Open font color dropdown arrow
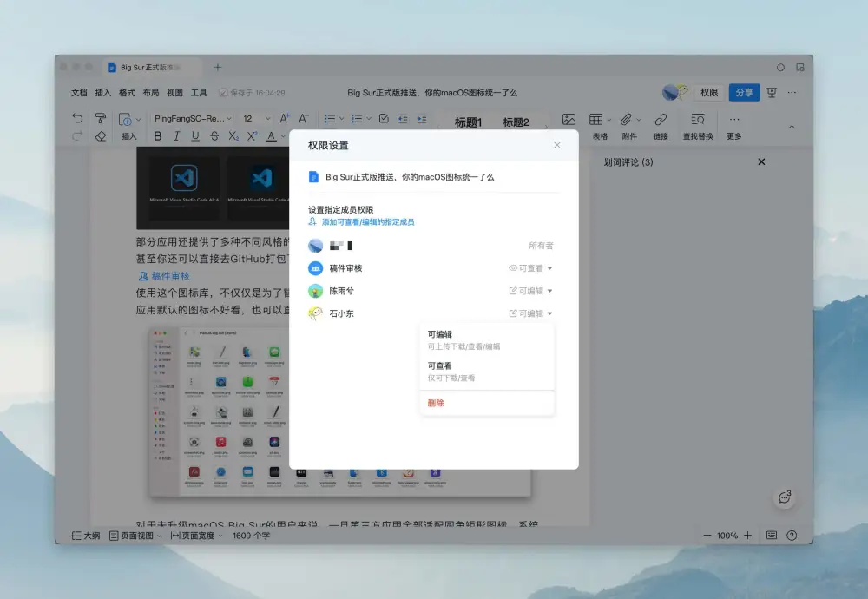Image resolution: width=868 pixels, height=599 pixels. tap(284, 136)
